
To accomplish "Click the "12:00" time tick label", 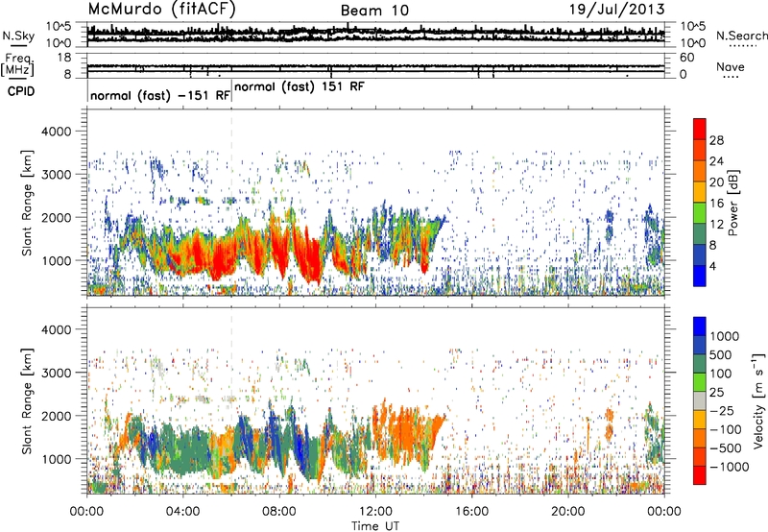I will click(375, 512).
